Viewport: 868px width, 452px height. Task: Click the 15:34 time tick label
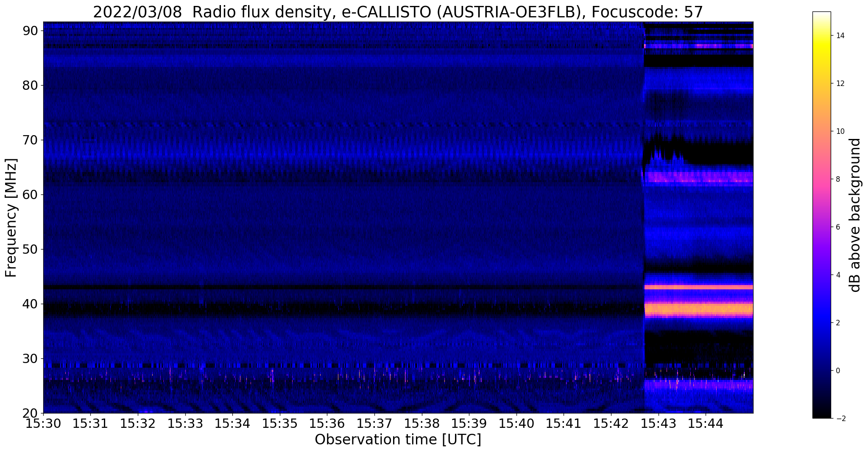pos(232,424)
